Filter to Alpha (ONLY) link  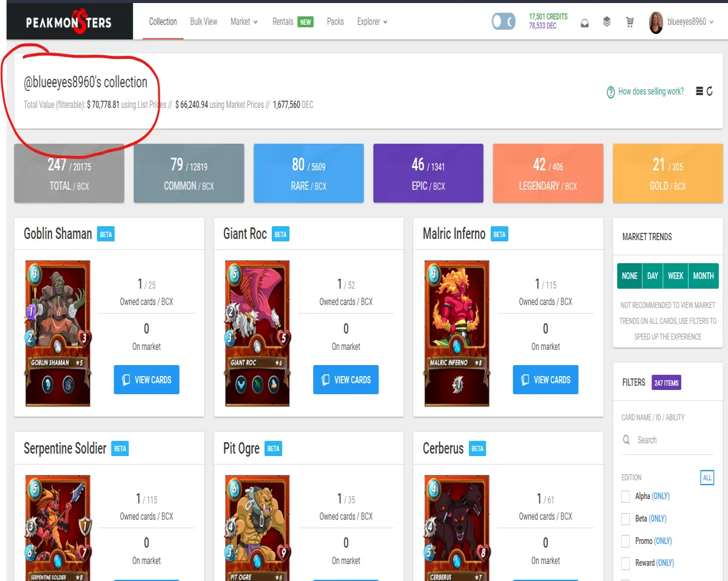[661, 496]
